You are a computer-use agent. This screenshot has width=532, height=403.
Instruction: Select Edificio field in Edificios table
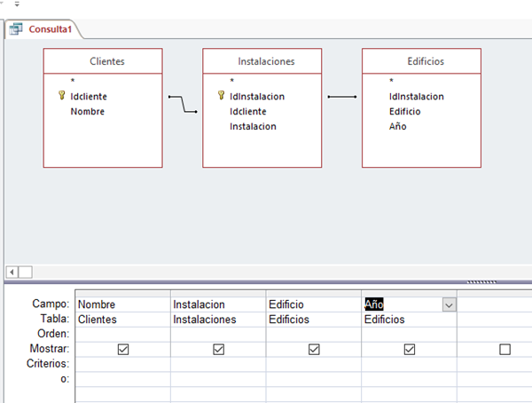[x=405, y=112]
